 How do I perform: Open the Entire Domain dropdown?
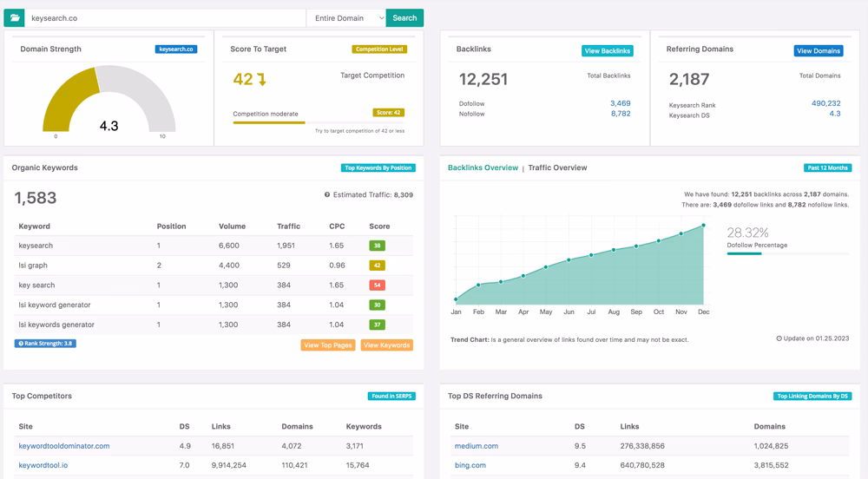(346, 17)
